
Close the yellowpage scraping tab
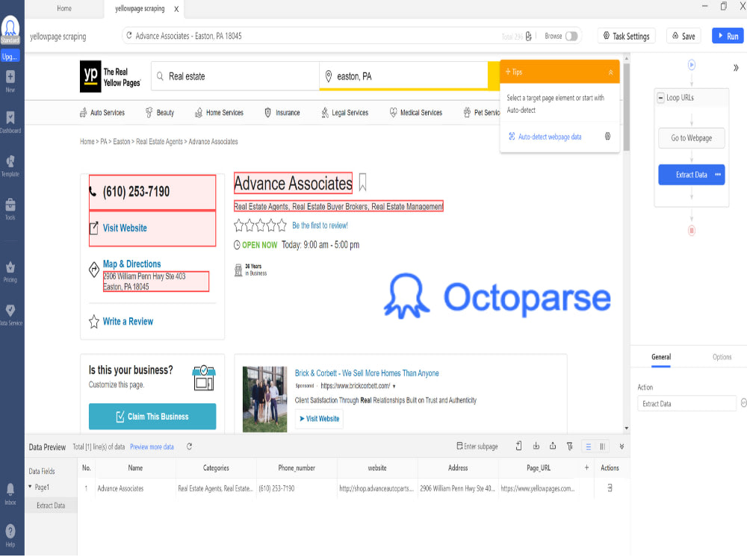(176, 9)
